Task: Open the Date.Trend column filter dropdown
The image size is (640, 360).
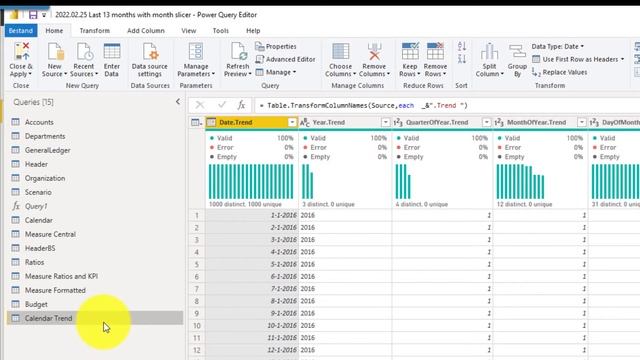Action: (x=292, y=122)
